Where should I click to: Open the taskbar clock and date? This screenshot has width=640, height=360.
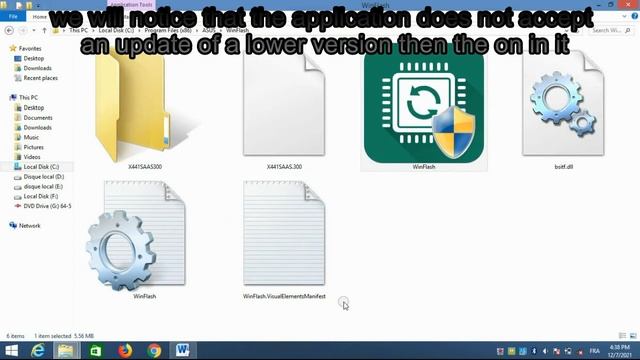click(620, 351)
